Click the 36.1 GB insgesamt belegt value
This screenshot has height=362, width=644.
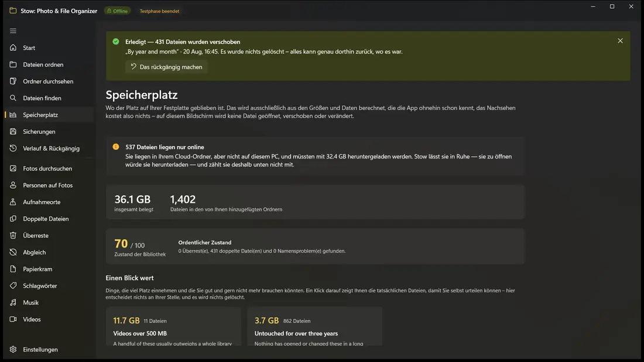(x=133, y=199)
